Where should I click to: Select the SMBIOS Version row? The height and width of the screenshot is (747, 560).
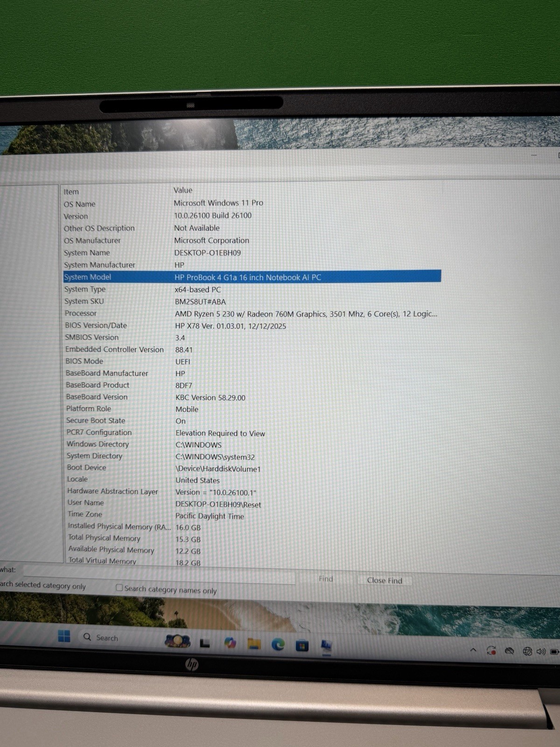tap(252, 338)
